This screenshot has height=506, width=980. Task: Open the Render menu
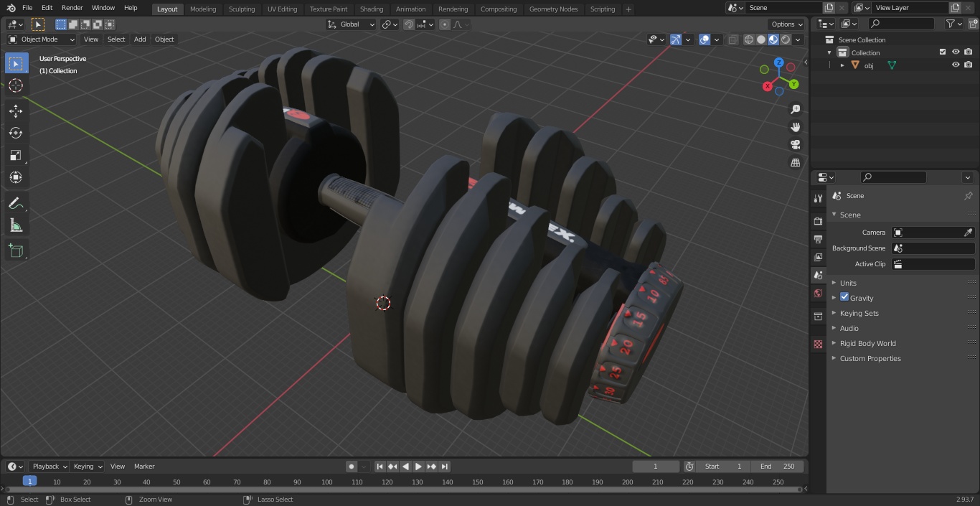point(72,8)
